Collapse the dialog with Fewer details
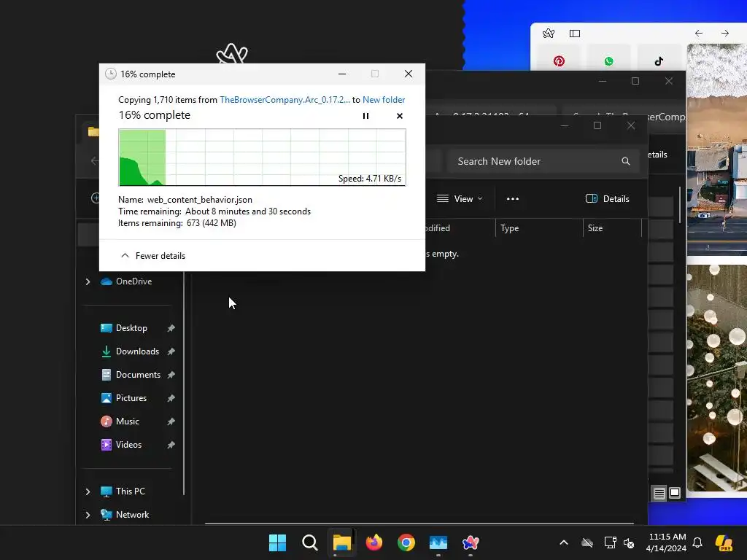The width and height of the screenshot is (747, 560). coord(153,256)
